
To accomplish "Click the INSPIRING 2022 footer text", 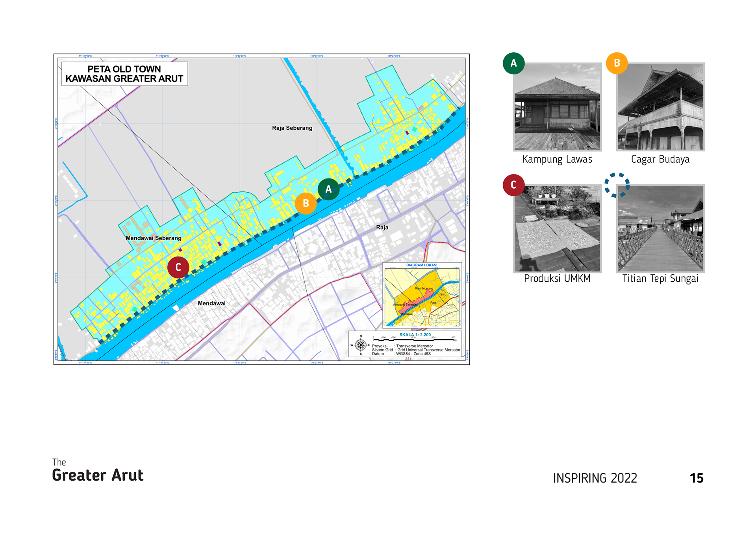I will [x=595, y=478].
